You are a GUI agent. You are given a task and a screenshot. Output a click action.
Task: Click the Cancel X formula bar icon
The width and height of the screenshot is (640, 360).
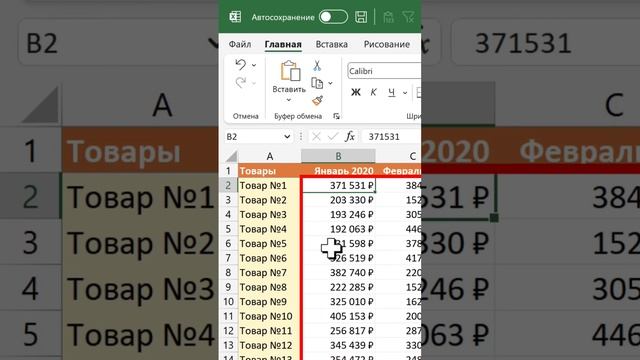pos(316,137)
